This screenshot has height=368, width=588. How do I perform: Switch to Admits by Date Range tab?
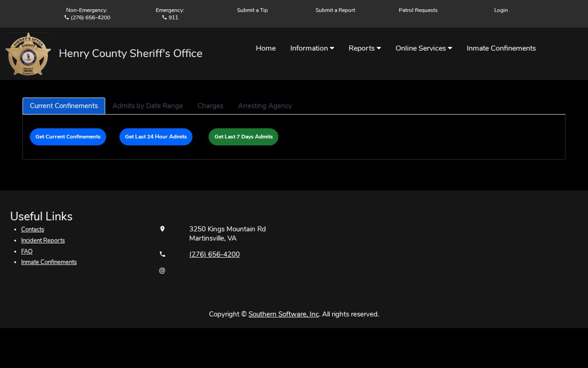point(147,106)
